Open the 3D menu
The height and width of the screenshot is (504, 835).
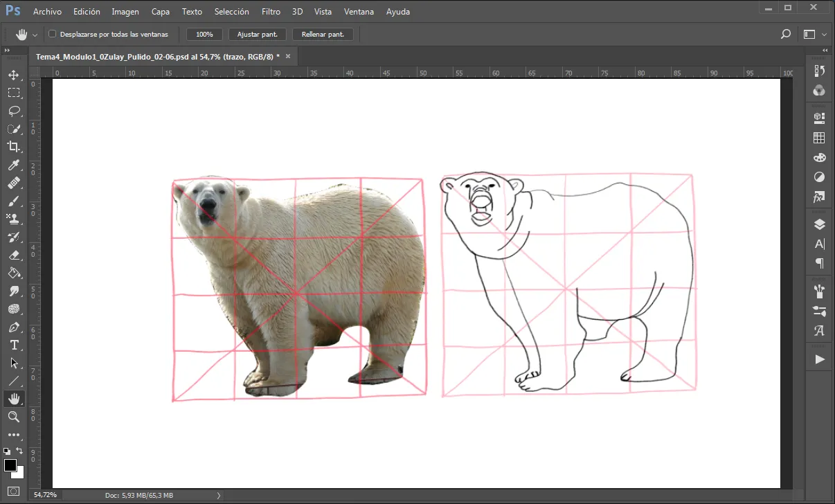(x=298, y=12)
